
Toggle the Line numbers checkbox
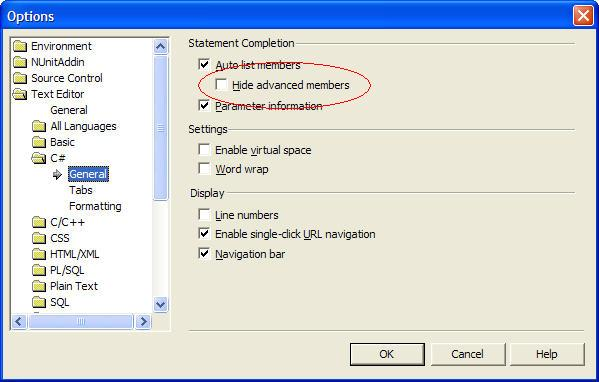[204, 215]
